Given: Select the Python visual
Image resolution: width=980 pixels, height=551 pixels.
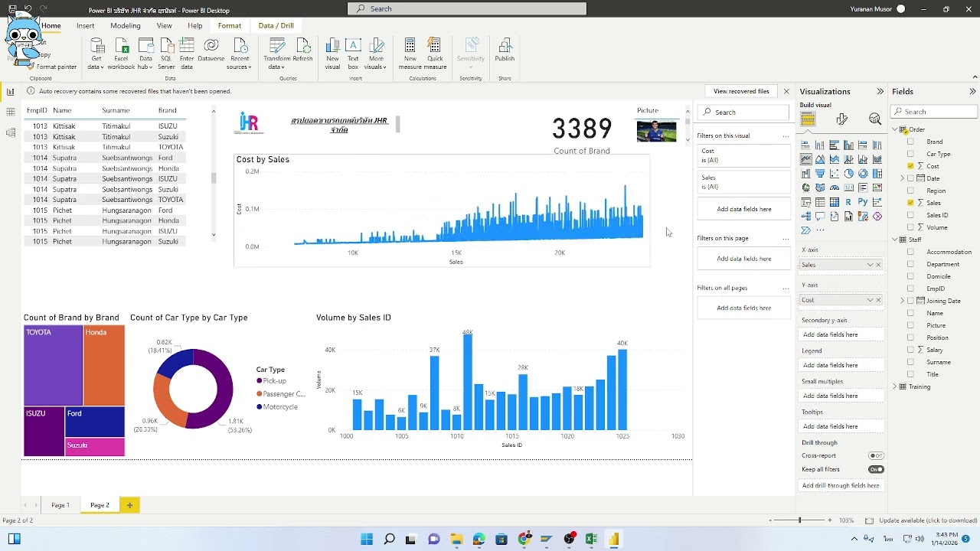Looking at the screenshot, I should (x=863, y=202).
